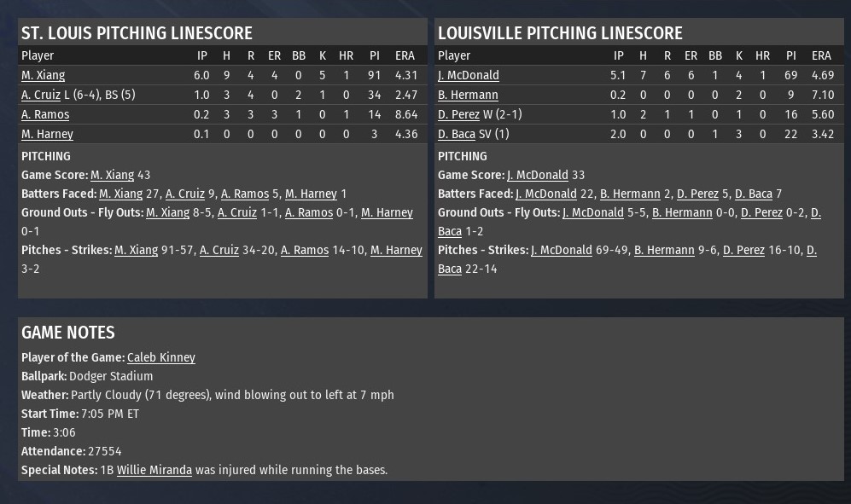This screenshot has height=504, width=851.
Task: Select A. Ramos row name in St. Louis table
Action: [x=45, y=114]
